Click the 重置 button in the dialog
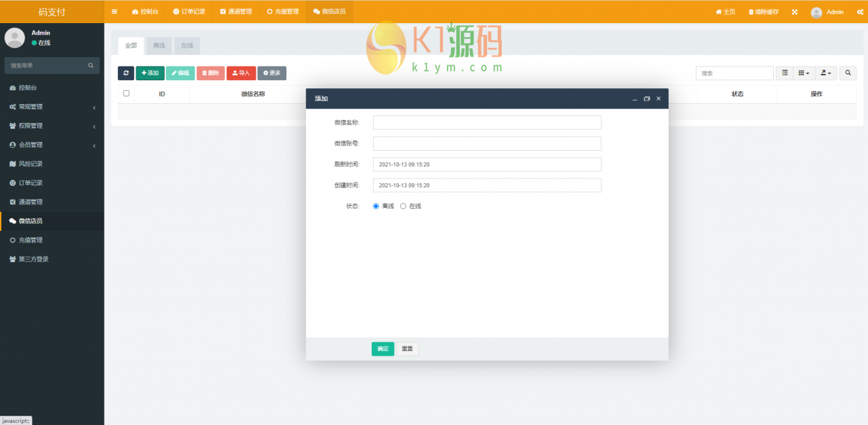 (407, 348)
